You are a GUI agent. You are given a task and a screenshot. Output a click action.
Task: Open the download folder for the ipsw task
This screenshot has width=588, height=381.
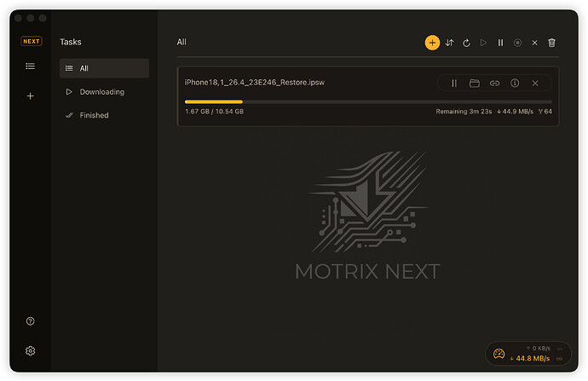coord(475,84)
